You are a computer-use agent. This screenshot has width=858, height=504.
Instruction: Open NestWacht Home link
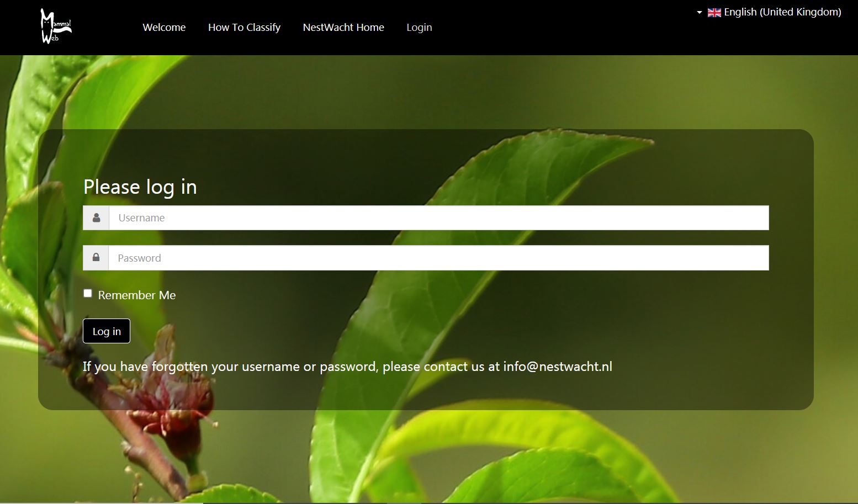click(x=343, y=28)
